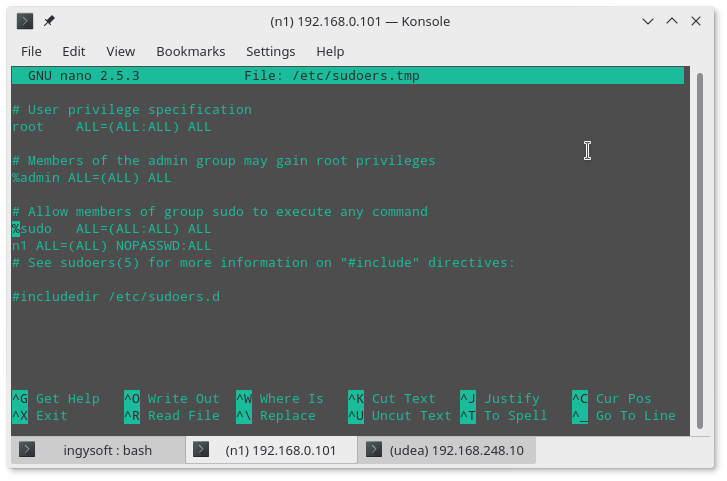Open the Edit menu
Image resolution: width=727 pixels, height=481 pixels.
pyautogui.click(x=74, y=51)
